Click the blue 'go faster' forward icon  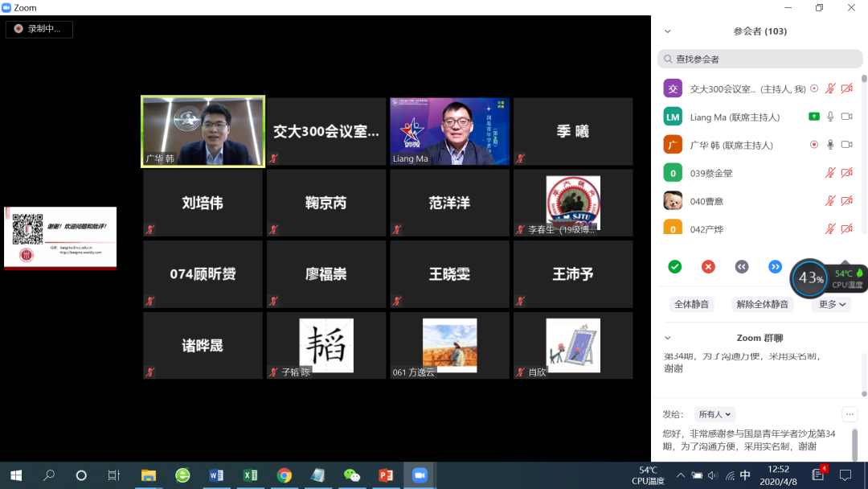tap(775, 266)
